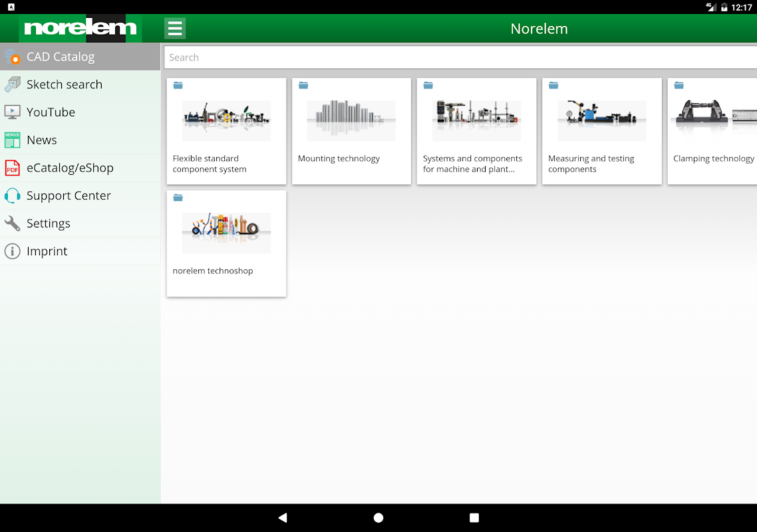Click the YouTube monitor icon
The image size is (757, 532).
click(12, 112)
